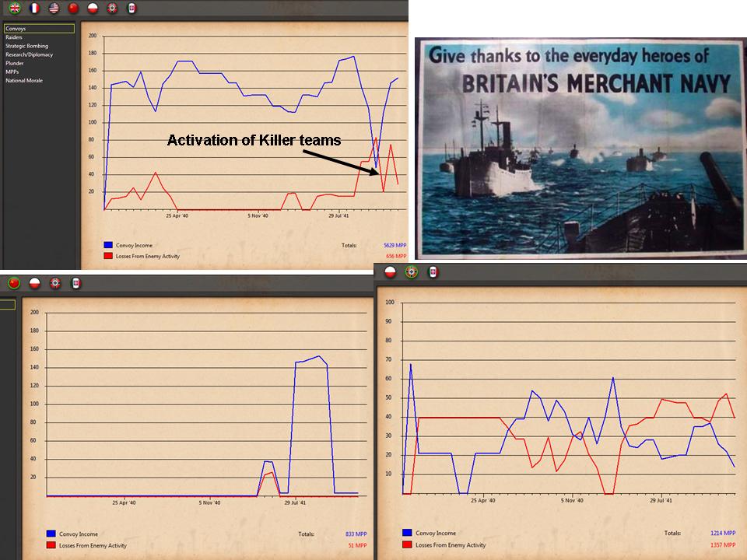Click 'Totals:' label in the 1214 MPP chart
747x560 pixels.
(x=672, y=534)
